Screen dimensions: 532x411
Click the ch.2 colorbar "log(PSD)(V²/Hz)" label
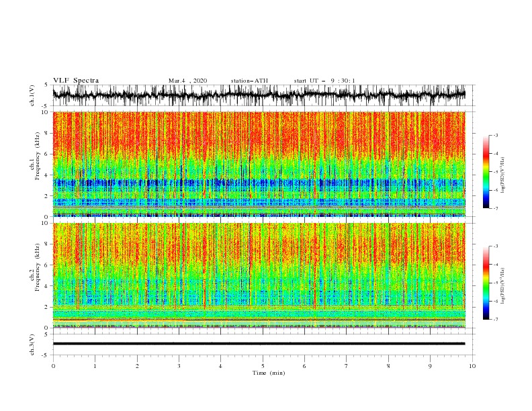click(503, 286)
